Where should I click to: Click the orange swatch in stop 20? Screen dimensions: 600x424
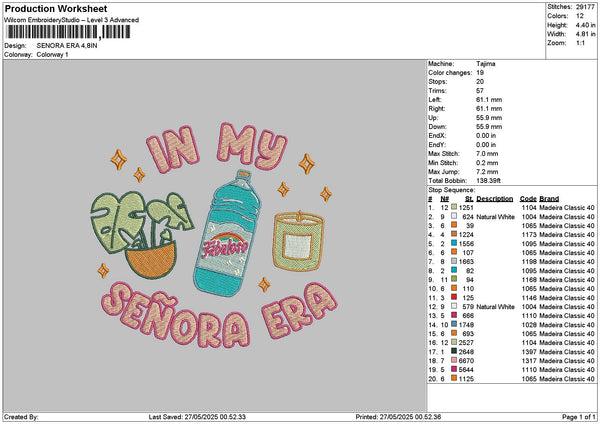click(454, 378)
